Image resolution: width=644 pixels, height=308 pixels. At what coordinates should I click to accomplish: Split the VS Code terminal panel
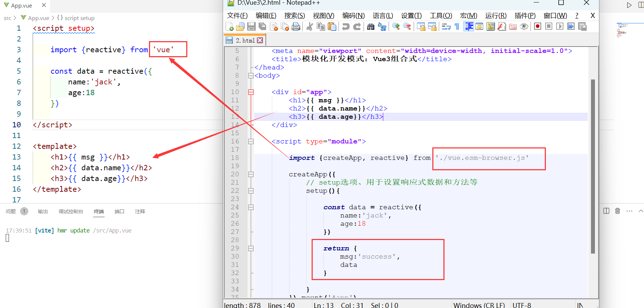coord(606,211)
